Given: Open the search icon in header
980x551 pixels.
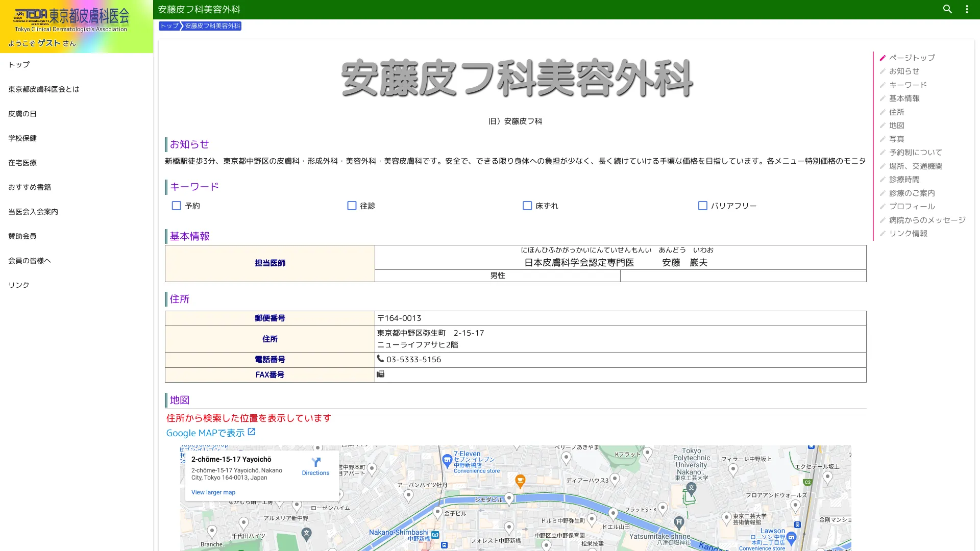Looking at the screenshot, I should tap(947, 9).
